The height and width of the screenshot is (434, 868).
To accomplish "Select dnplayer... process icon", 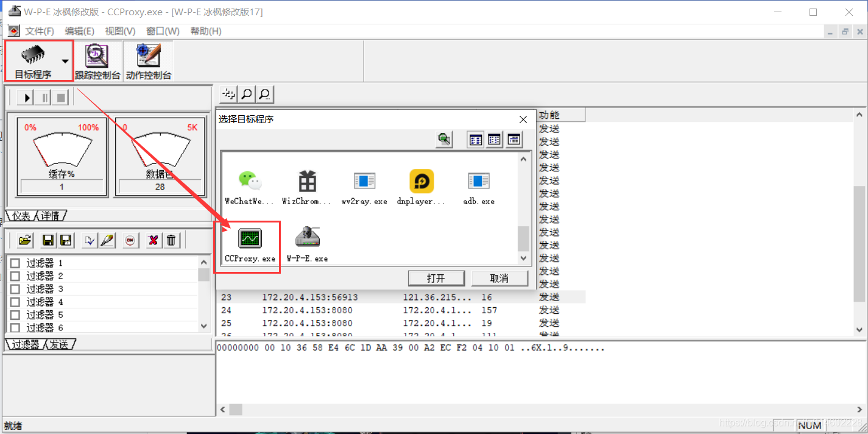I will click(422, 180).
